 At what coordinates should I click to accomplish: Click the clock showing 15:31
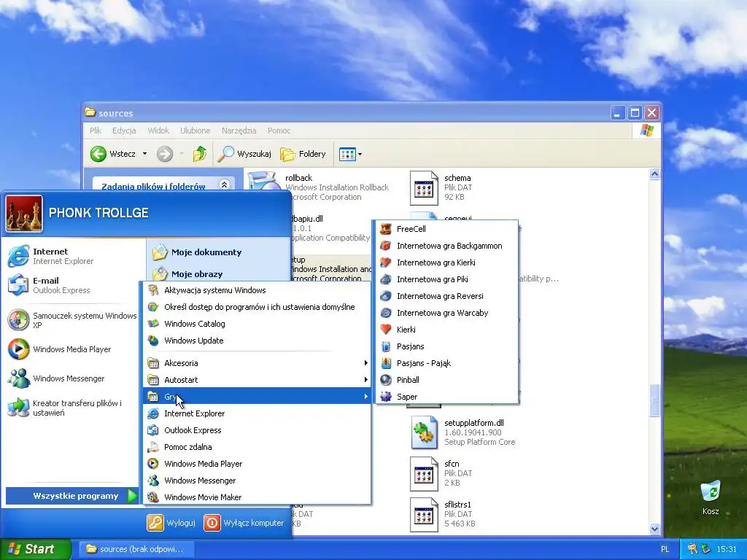[x=727, y=549]
